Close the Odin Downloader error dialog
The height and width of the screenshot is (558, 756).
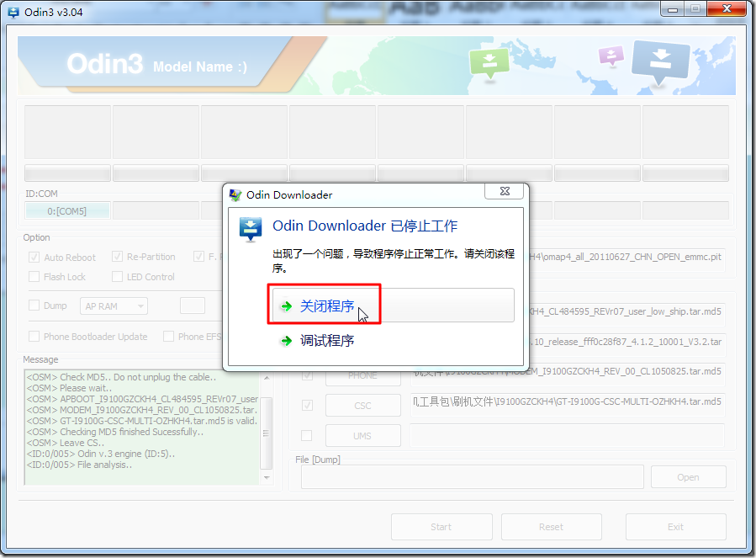point(504,192)
